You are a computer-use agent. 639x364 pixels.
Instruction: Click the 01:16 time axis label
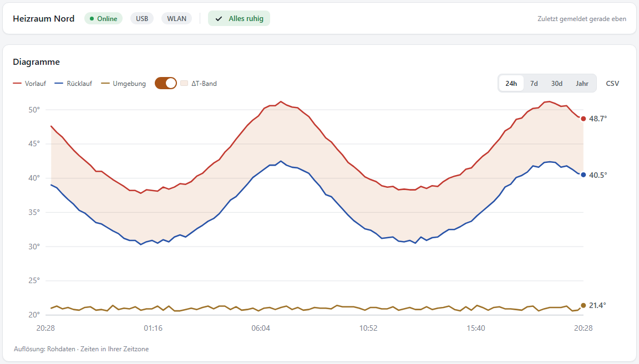click(153, 328)
